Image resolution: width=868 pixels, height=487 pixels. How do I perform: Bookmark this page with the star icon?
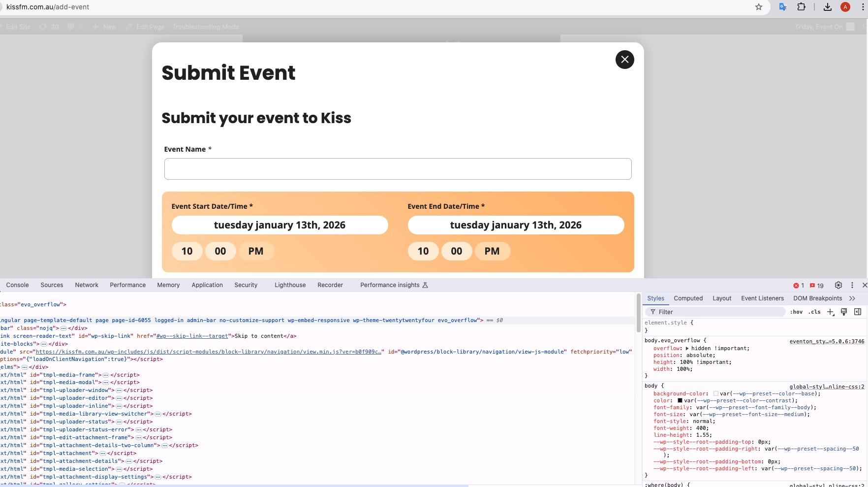[759, 7]
